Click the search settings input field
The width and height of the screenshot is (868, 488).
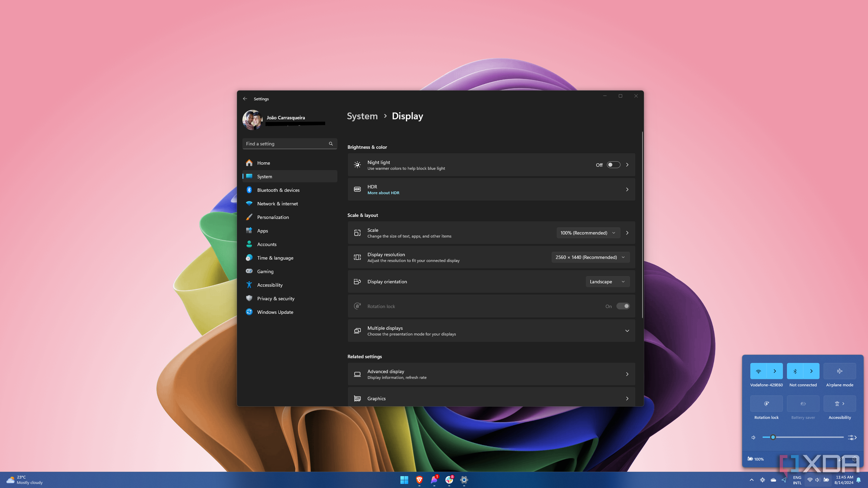click(289, 144)
